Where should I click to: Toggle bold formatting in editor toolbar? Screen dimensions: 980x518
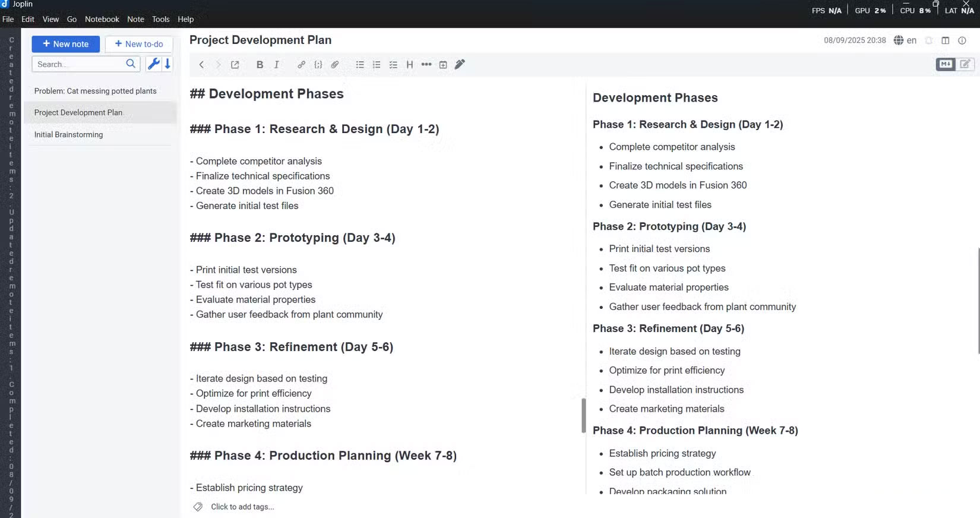tap(260, 65)
